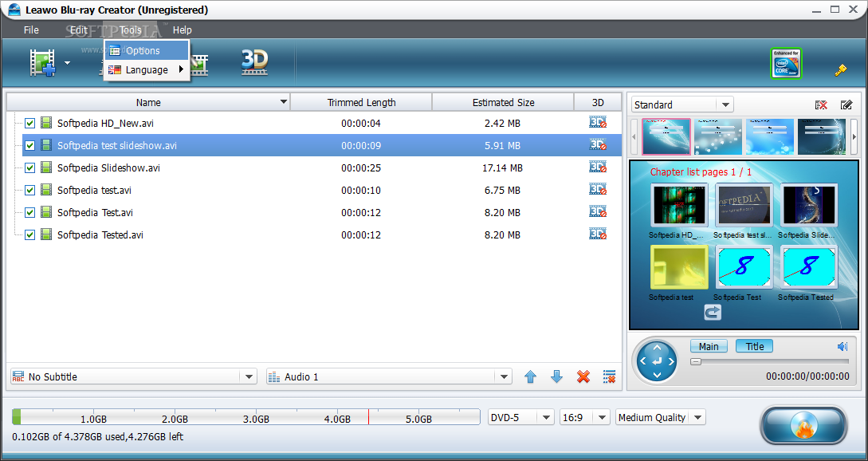Click the navigation pad OK button
This screenshot has width=868, height=461.
[x=657, y=362]
